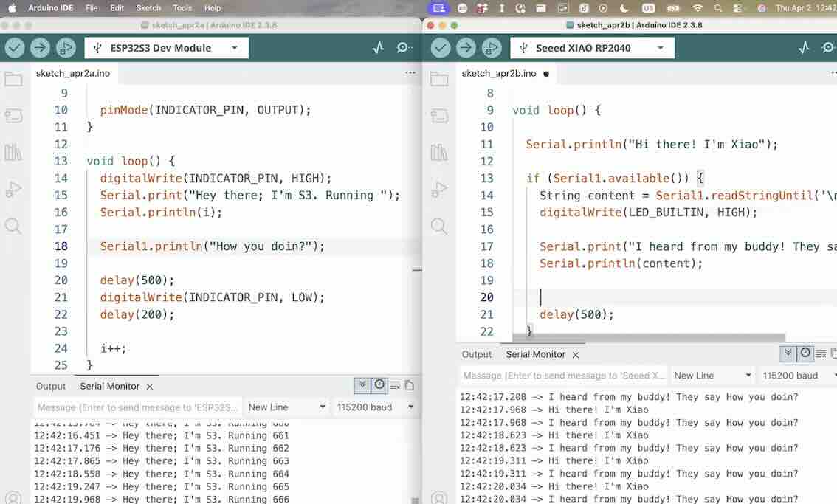Clear output in left Serial Monitor
Screen dimensions: 837x504
point(395,385)
